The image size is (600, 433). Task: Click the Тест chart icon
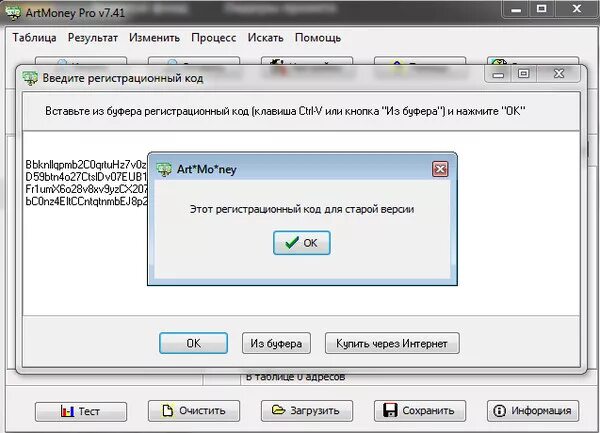(x=67, y=411)
